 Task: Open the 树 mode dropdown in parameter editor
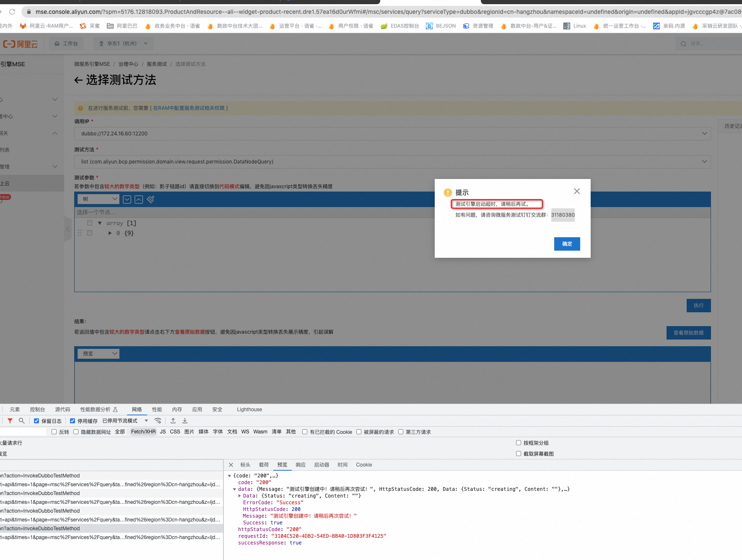coord(99,199)
